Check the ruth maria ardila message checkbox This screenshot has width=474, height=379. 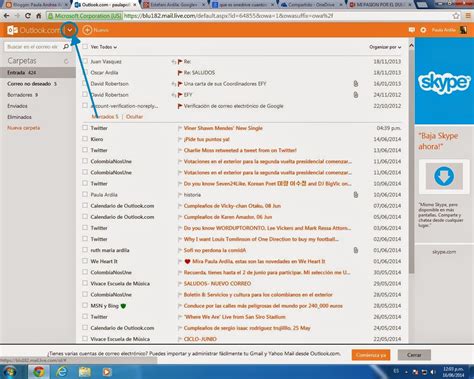(x=85, y=250)
